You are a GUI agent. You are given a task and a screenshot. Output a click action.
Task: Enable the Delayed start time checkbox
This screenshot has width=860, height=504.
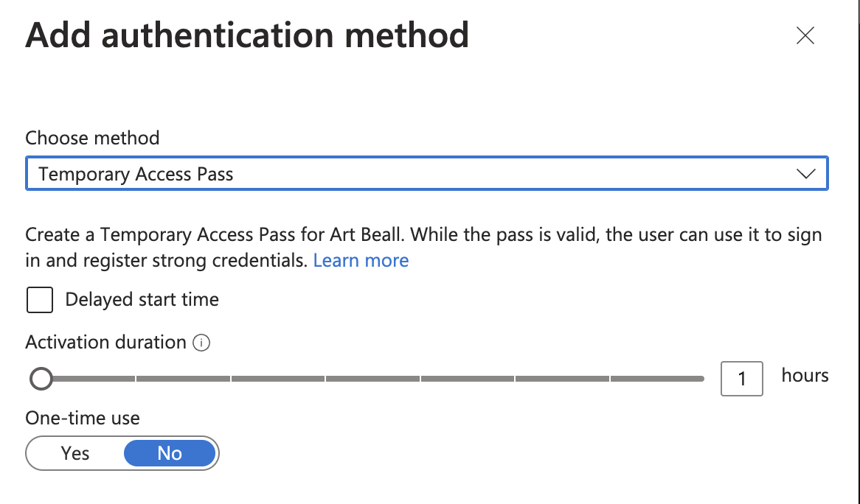pos(39,299)
